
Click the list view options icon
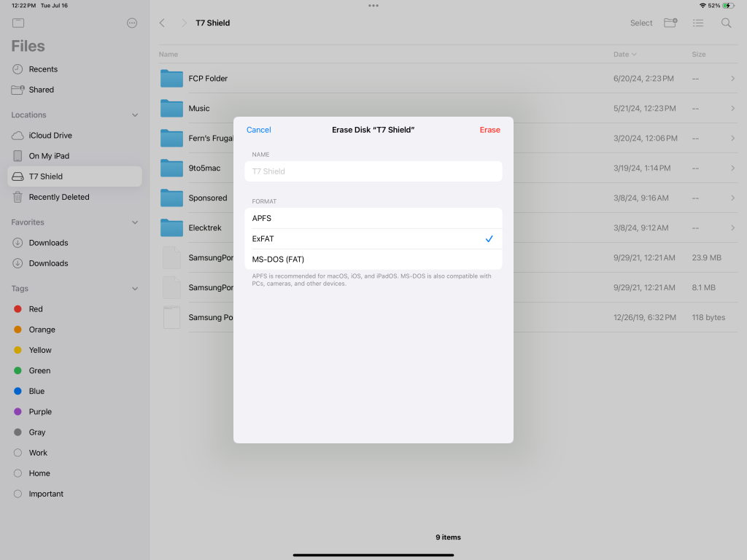point(698,23)
